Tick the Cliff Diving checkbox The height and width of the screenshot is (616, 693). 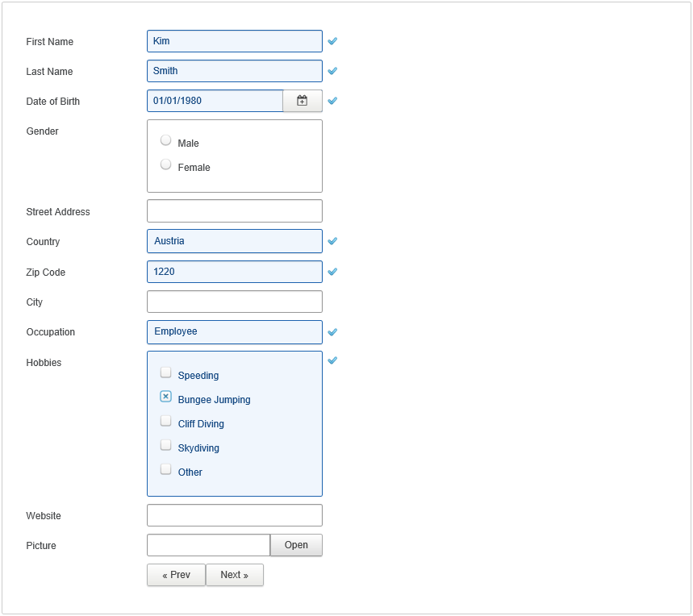click(166, 421)
